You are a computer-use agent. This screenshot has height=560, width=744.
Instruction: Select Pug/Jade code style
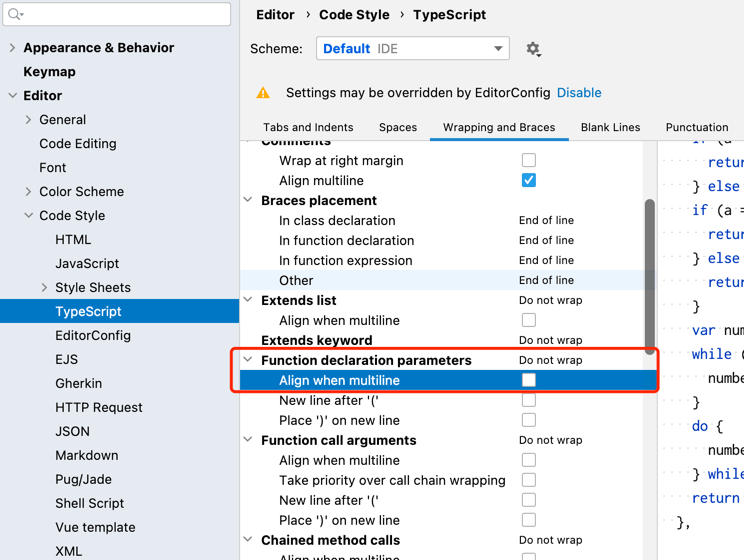84,479
